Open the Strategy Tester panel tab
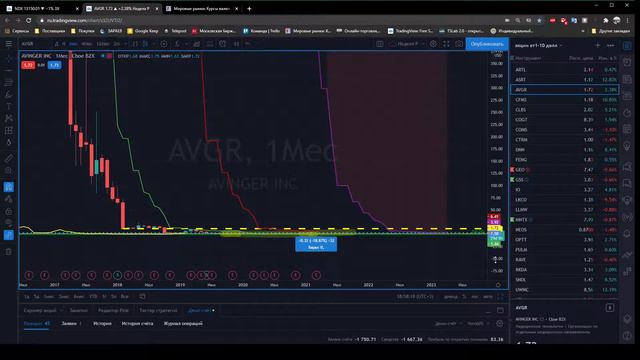The width and height of the screenshot is (640, 360). point(158,310)
